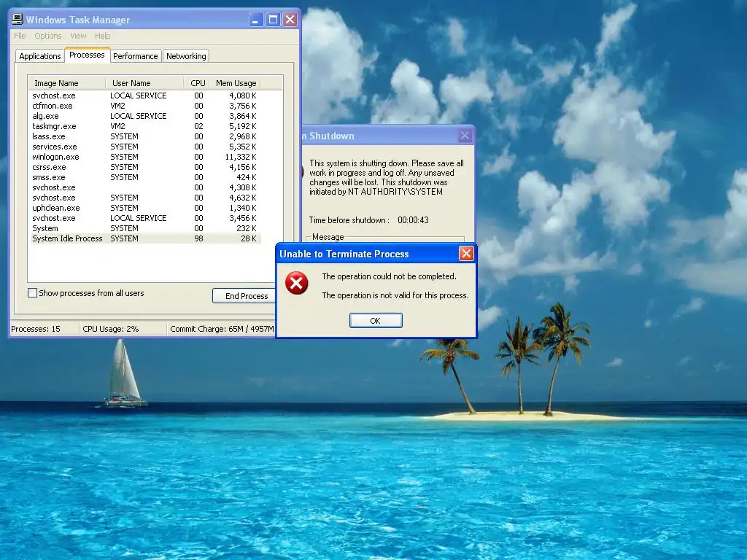Select the winlogon.exe process row
This screenshot has width=747, height=560.
coord(145,157)
